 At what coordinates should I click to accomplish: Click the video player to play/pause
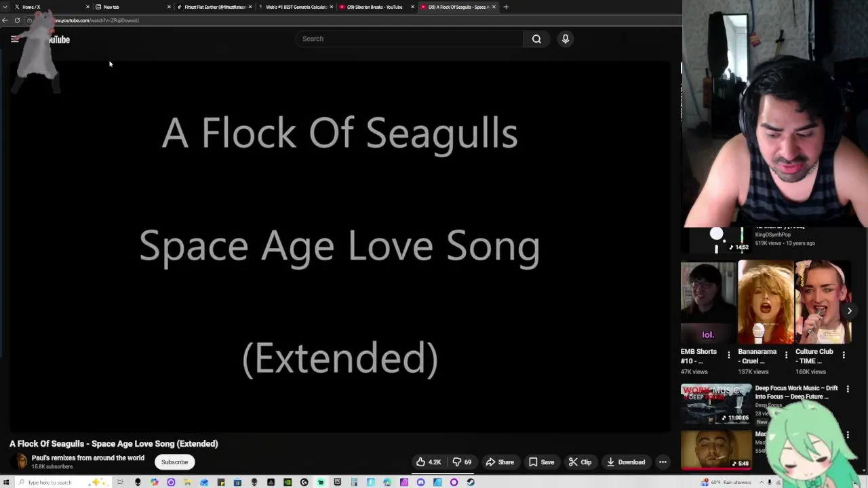339,245
